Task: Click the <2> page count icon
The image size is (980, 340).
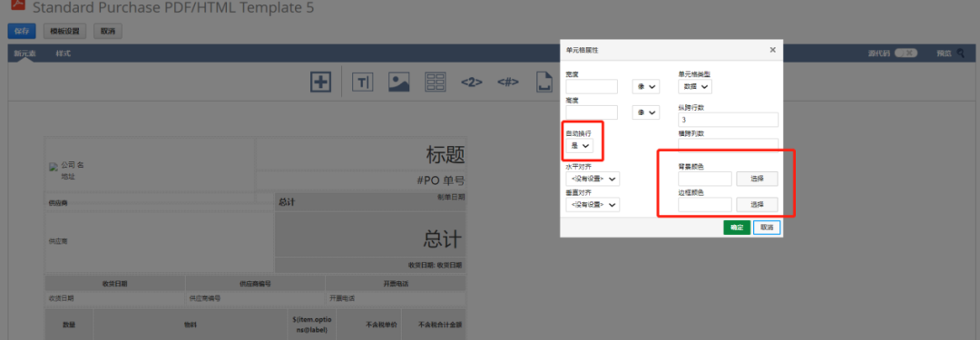Action: pos(471,82)
